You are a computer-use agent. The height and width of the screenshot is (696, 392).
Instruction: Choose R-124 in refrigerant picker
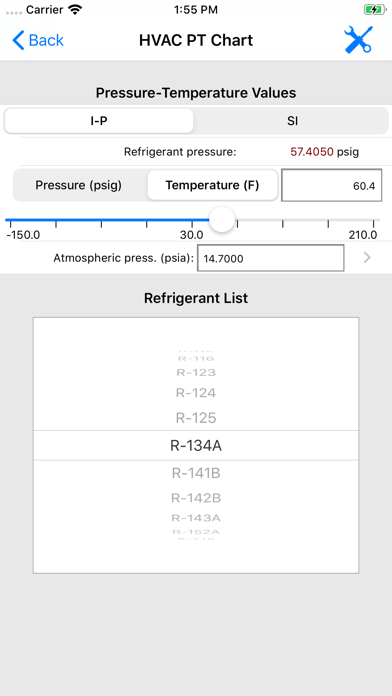196,393
